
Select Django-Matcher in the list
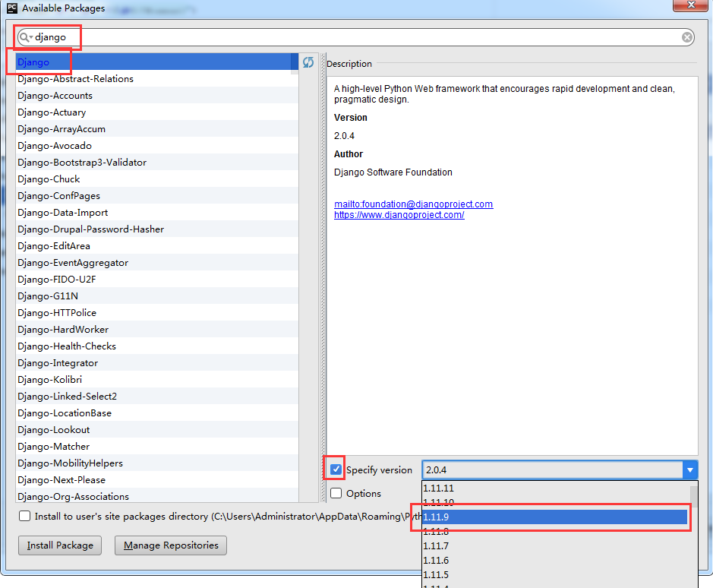click(157, 447)
